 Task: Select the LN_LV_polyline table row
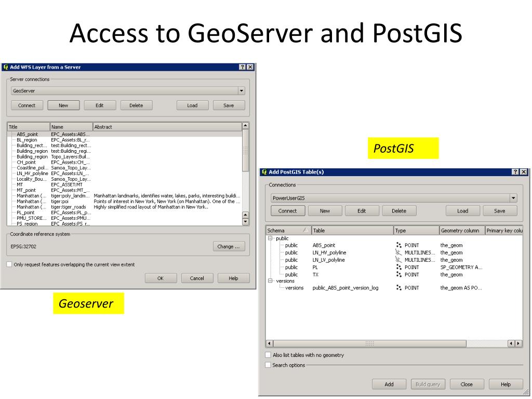[394, 260]
